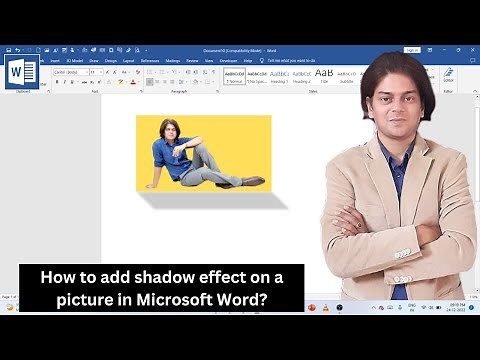Open Paragraph dialog launcher
The image size is (480, 360).
[217, 91]
